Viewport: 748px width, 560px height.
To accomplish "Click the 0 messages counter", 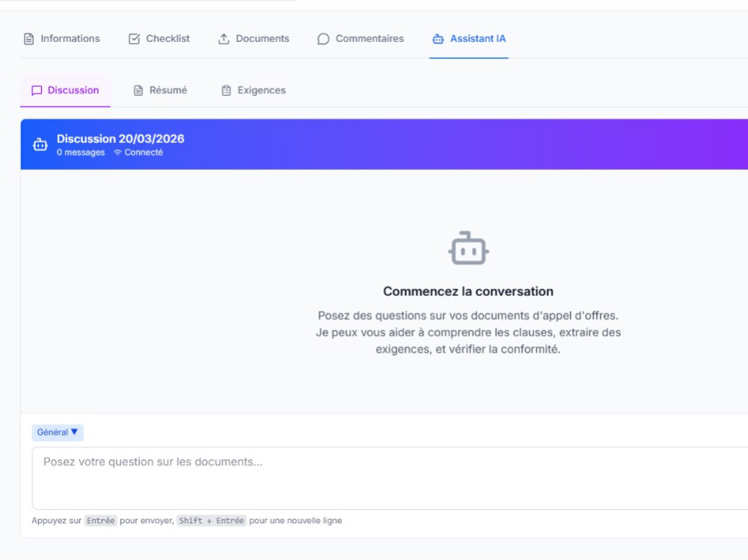I will coord(81,153).
